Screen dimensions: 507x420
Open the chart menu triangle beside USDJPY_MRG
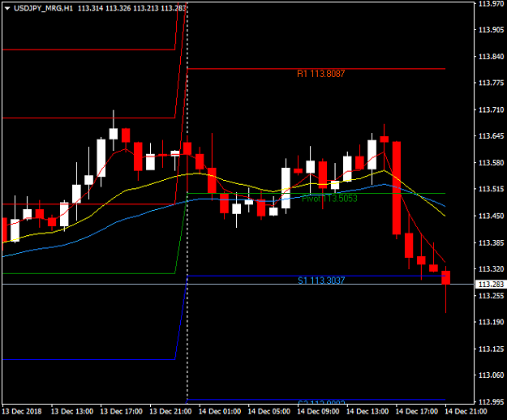(7, 9)
